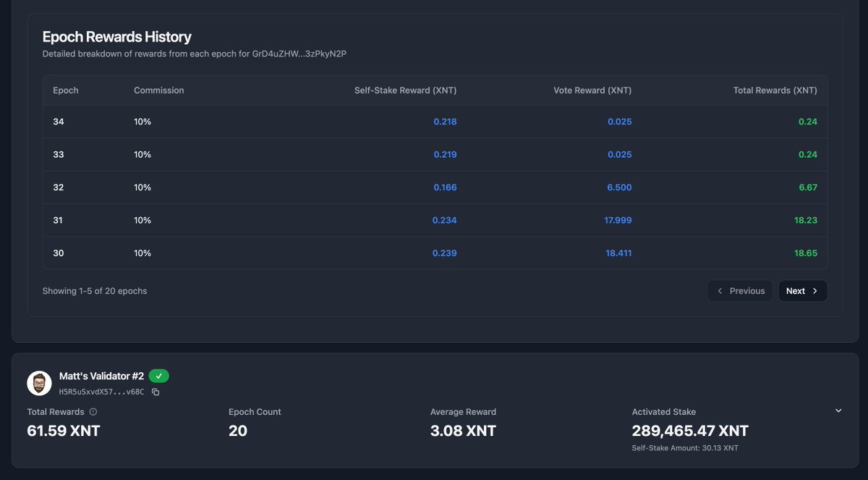Click the 10% commission in epoch 34 row
The image size is (868, 480).
point(142,122)
